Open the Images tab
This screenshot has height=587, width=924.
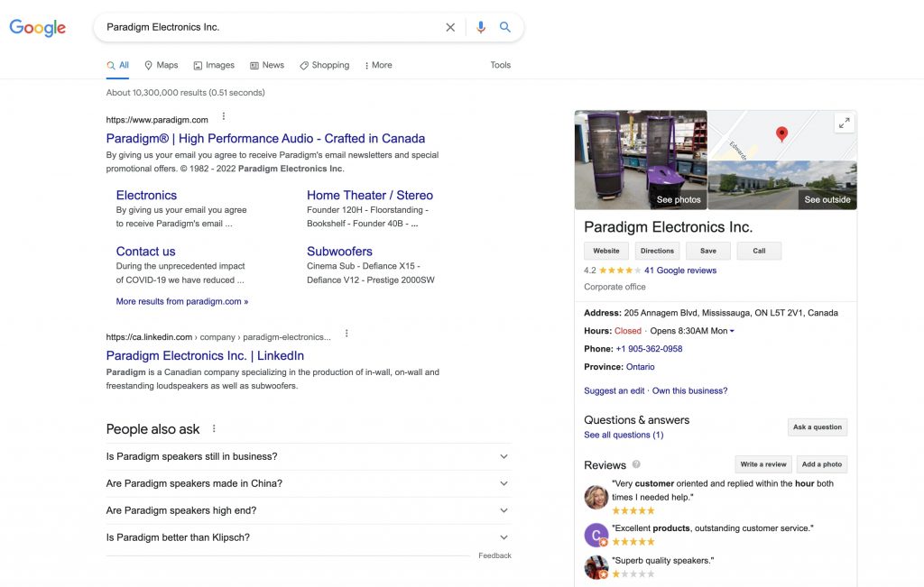(x=214, y=65)
